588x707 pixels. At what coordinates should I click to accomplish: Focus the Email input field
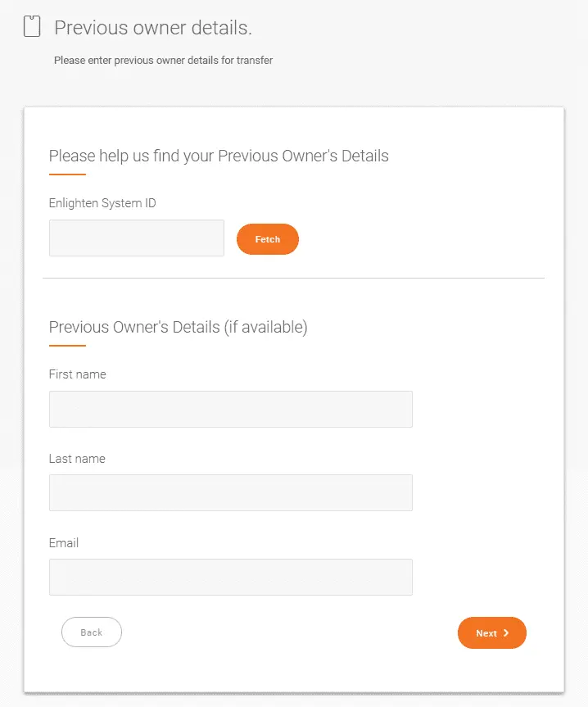230,577
